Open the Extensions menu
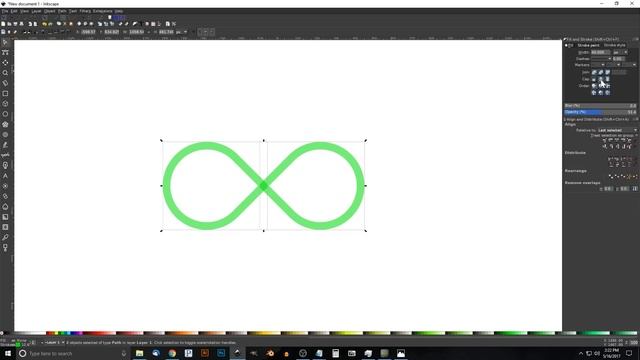 coord(102,11)
